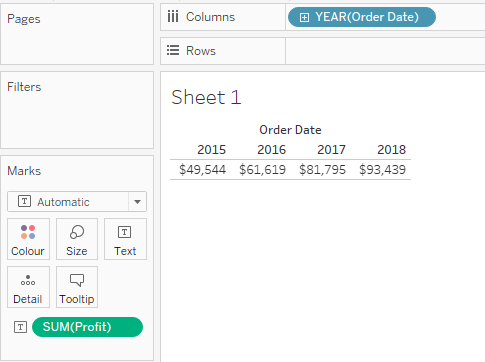Select the 2016 column header
This screenshot has width=485, height=362.
[x=271, y=150]
